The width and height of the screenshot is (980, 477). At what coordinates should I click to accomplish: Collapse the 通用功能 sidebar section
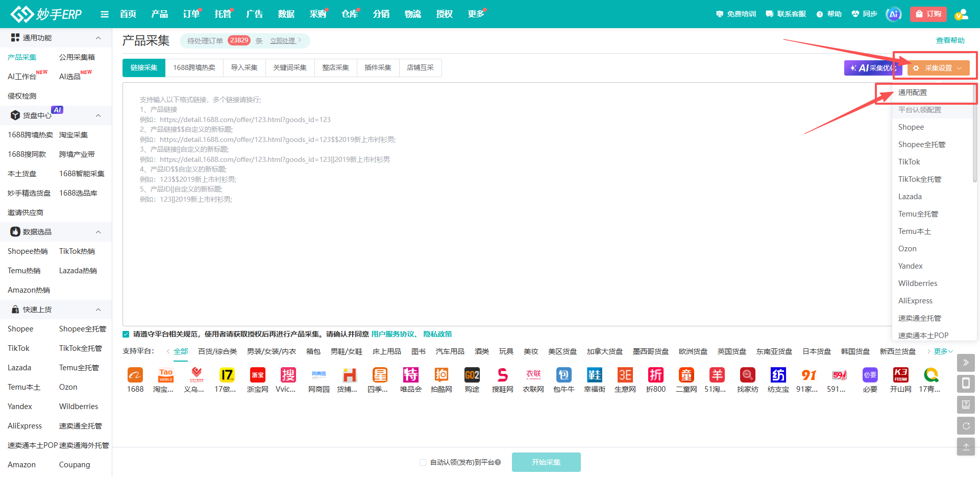[x=99, y=38]
